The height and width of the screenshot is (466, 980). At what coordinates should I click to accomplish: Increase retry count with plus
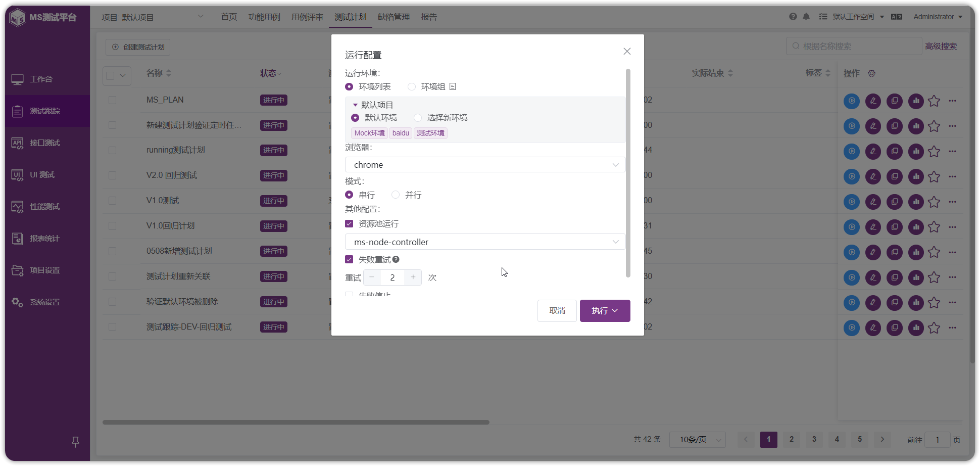(x=413, y=277)
